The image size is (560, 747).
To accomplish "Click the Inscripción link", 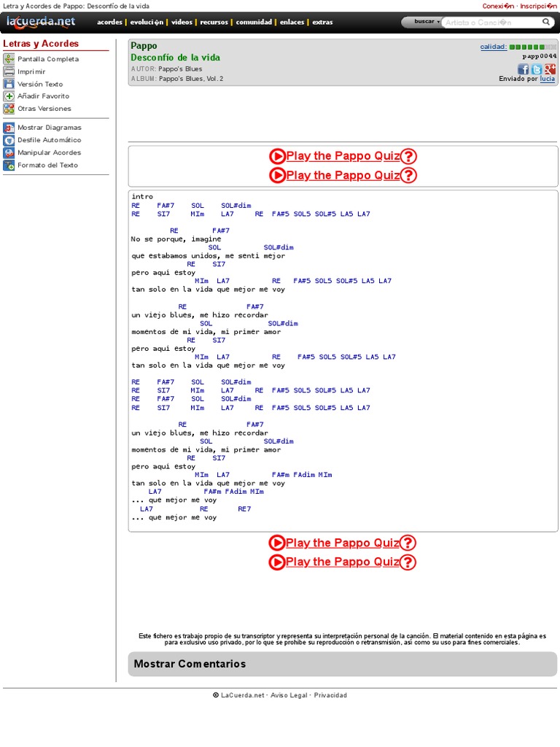I will (x=538, y=6).
